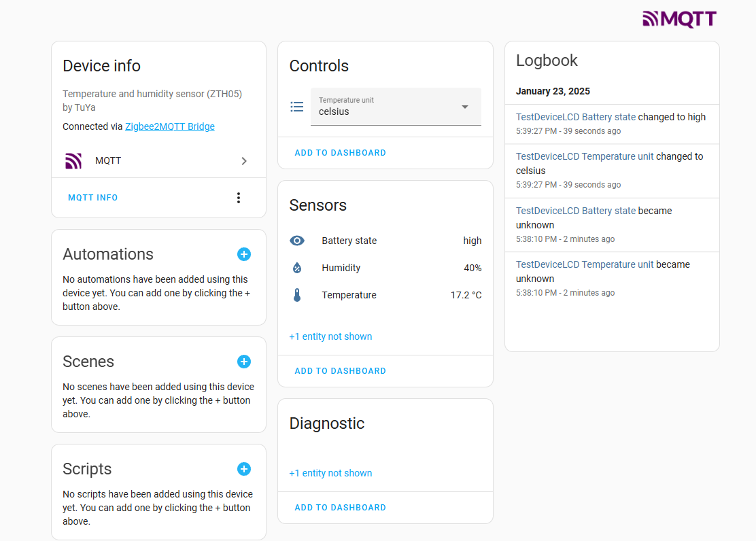Show hidden entity in the Sensors card
Viewport: 756px width, 541px height.
(x=330, y=336)
